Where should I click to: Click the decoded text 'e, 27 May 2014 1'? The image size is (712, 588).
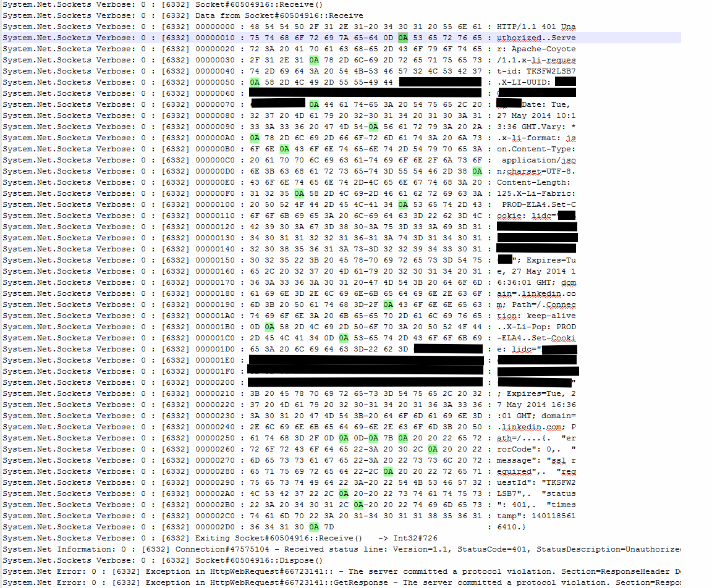click(x=536, y=271)
